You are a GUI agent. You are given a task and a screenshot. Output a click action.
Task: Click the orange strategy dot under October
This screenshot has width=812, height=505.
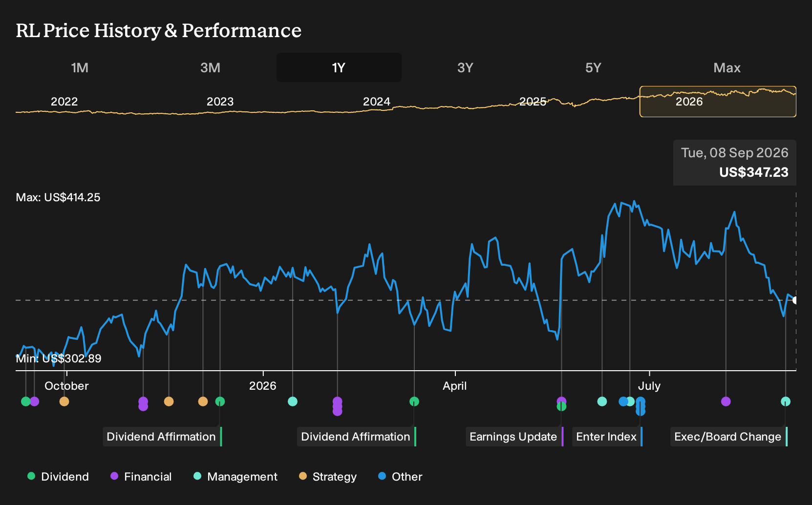64,401
